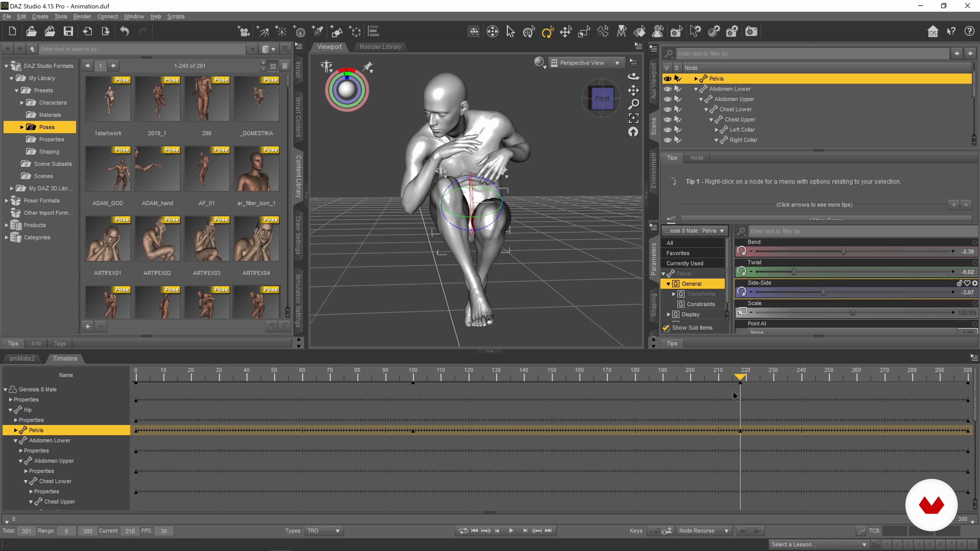Click the viewport pan control
The width and height of the screenshot is (980, 551).
coord(633,90)
